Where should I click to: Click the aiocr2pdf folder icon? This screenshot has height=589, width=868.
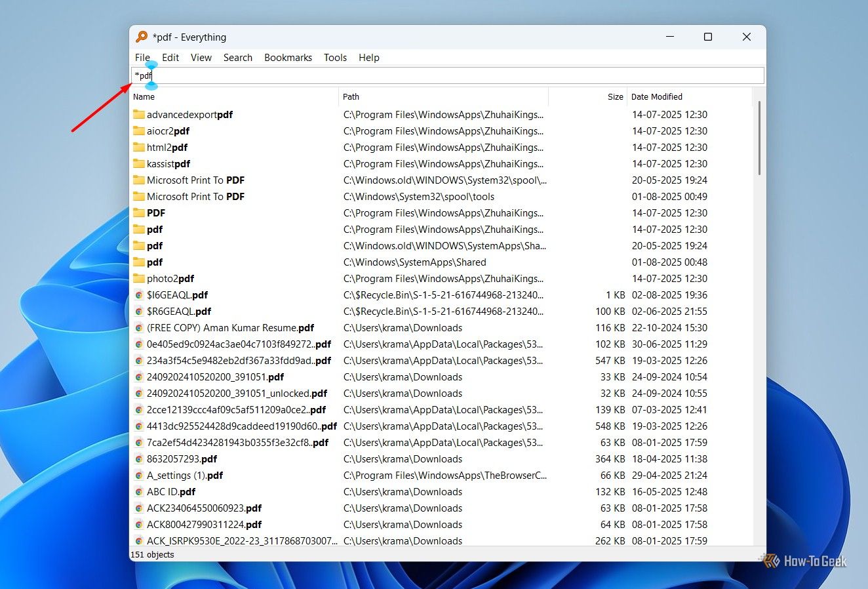[138, 131]
